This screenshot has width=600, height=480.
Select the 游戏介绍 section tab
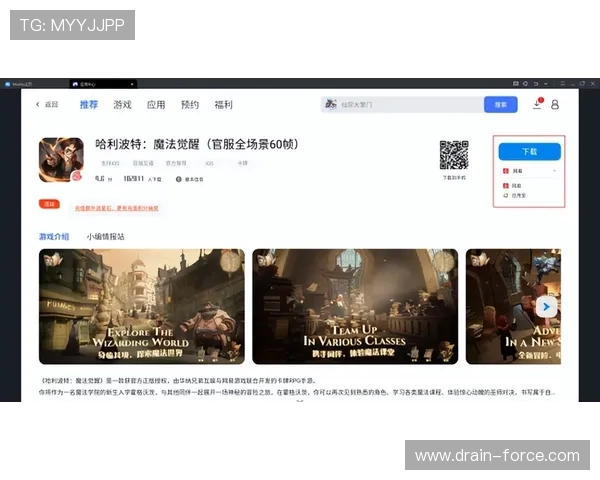[x=54, y=237]
